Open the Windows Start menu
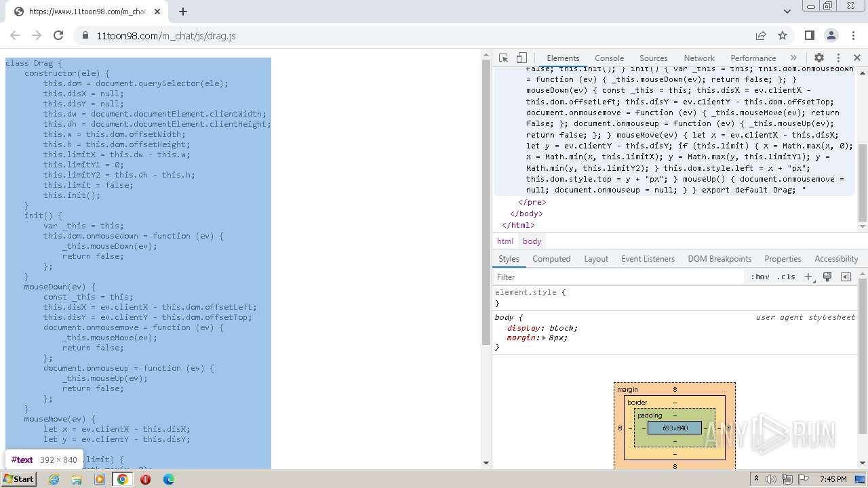 (19, 479)
